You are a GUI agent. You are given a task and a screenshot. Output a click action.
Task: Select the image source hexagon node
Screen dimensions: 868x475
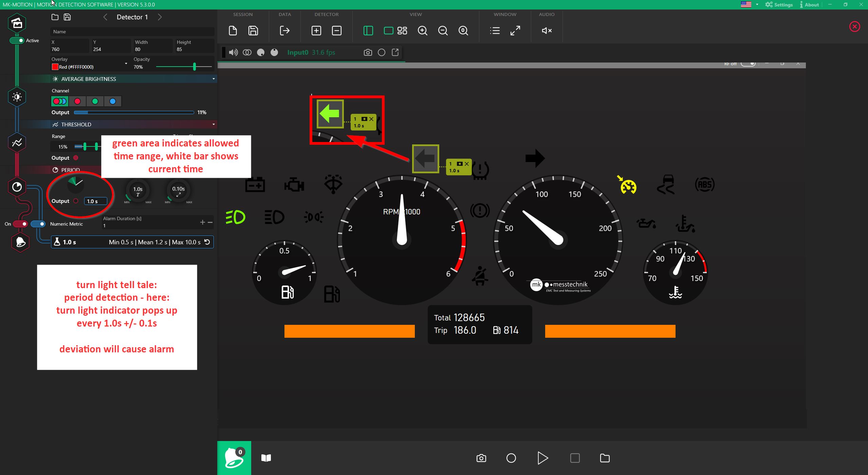17,23
